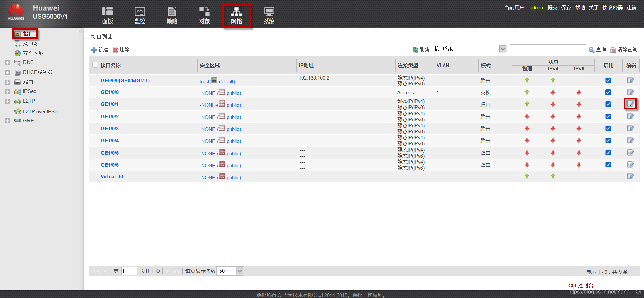Click edit icon for GE1/0/5
Viewport: 644px width, 298px height.
630,153
